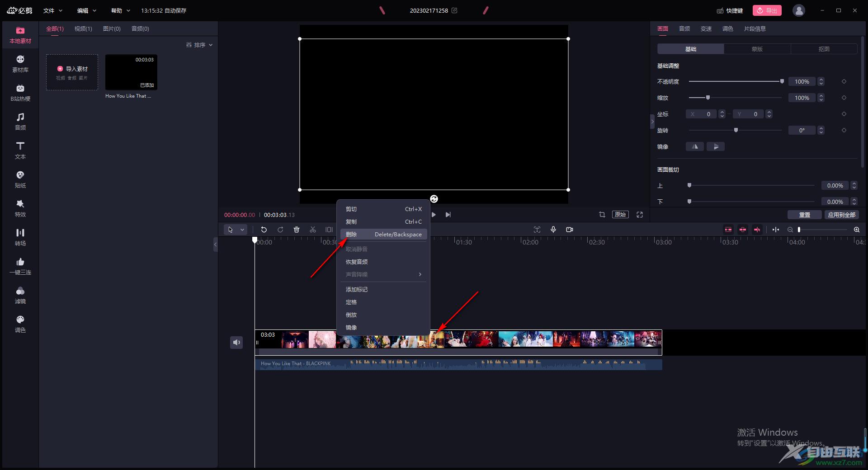Open the user account avatar

click(799, 10)
